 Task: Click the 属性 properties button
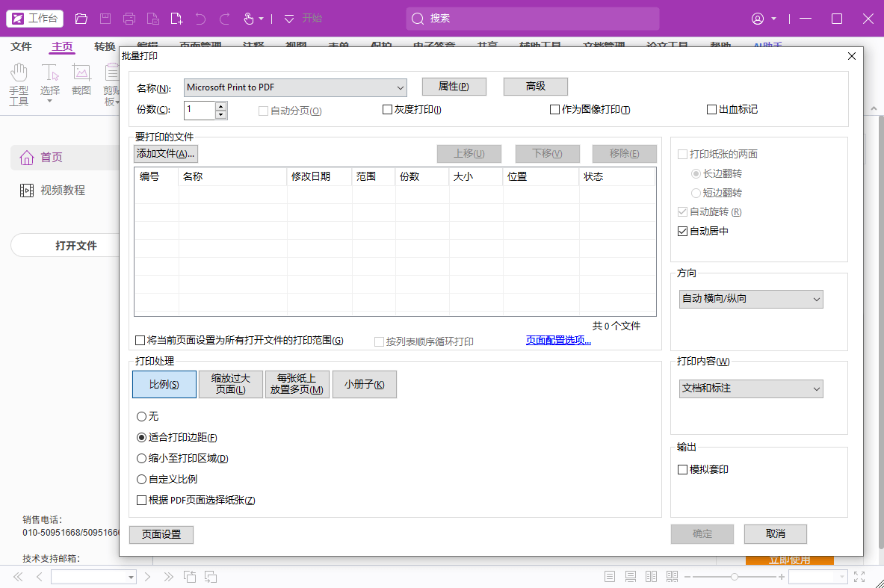(454, 86)
